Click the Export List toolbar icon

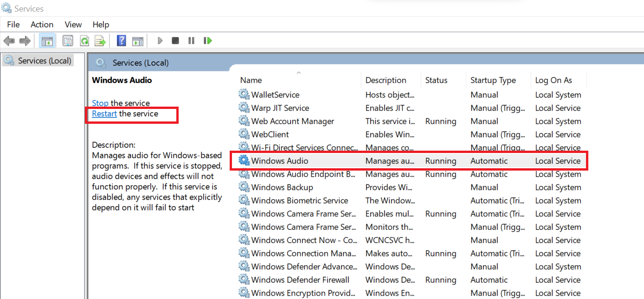tap(100, 41)
